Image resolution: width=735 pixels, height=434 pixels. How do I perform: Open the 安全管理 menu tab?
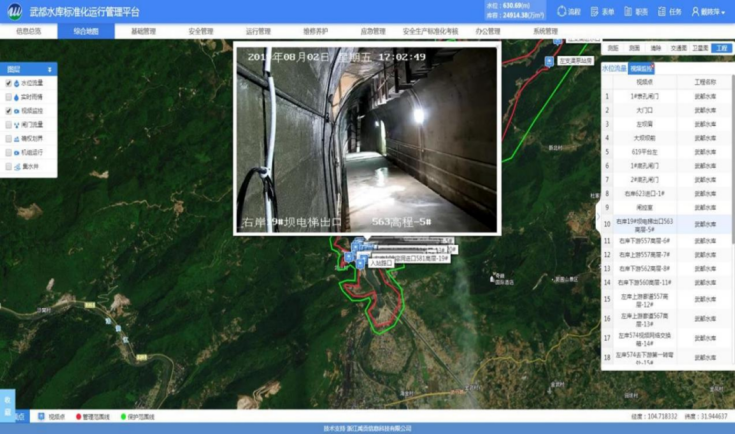pos(201,31)
